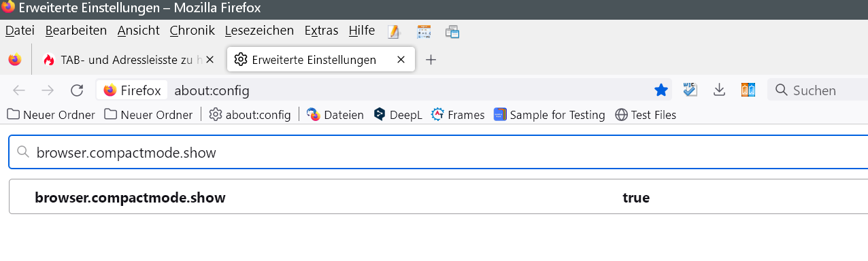This screenshot has height=261, width=868.
Task: Click the browser.compactmode.show search field
Action: (x=438, y=153)
